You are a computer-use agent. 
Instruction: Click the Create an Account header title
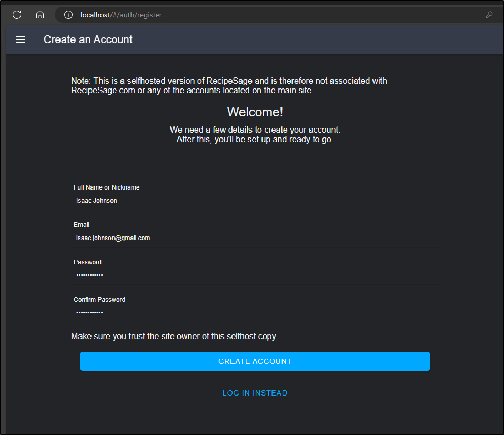coord(88,39)
